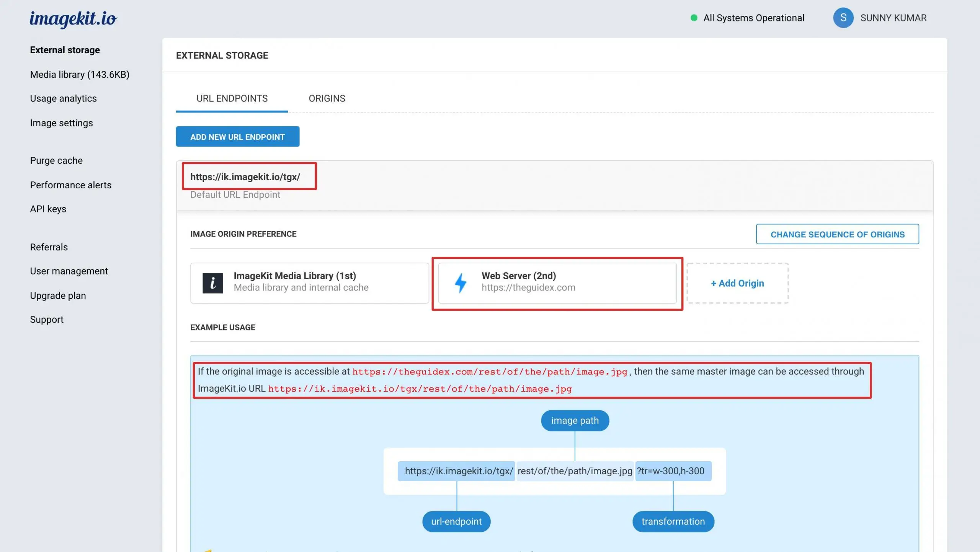Switch to the URL ENDPOINTS tab
Image resolution: width=980 pixels, height=552 pixels.
pyautogui.click(x=232, y=98)
